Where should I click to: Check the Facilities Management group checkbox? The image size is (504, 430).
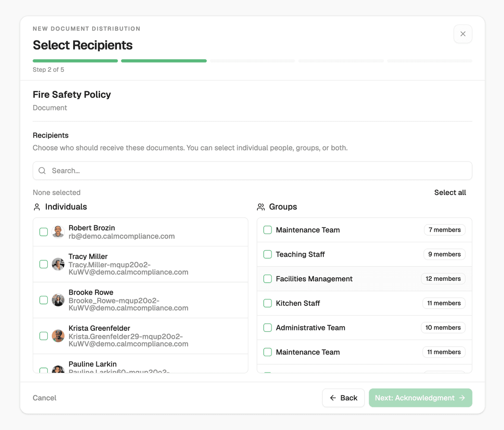coord(267,279)
